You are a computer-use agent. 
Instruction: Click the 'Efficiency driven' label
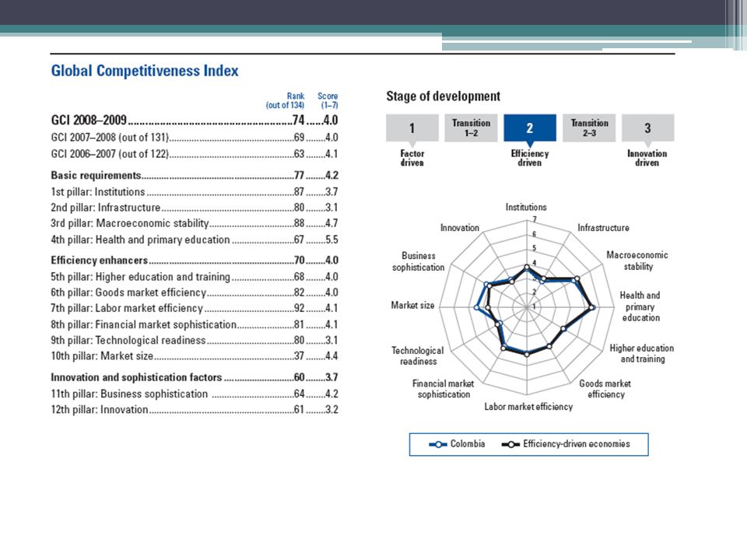point(530,158)
